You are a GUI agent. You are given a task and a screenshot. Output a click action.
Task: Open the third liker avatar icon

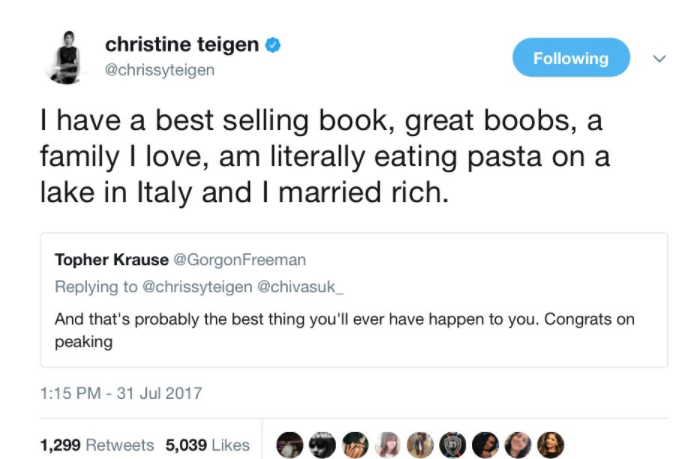coord(355,445)
